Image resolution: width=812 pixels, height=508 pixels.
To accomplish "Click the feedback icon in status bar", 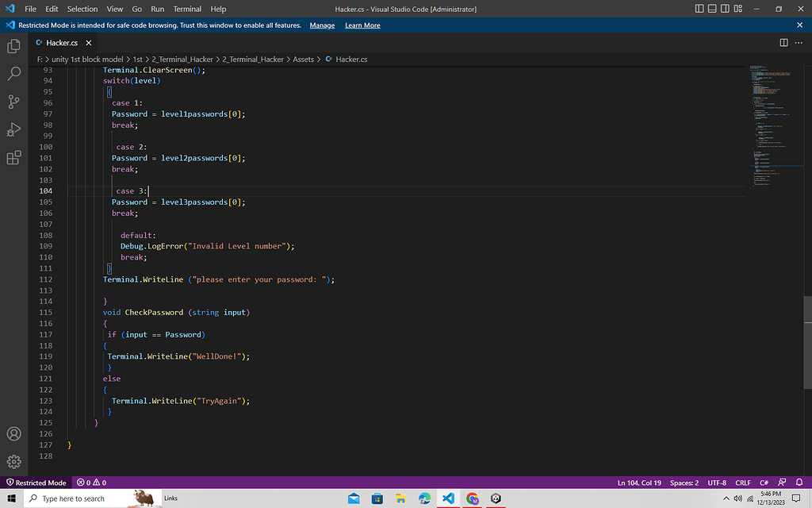I will click(782, 483).
